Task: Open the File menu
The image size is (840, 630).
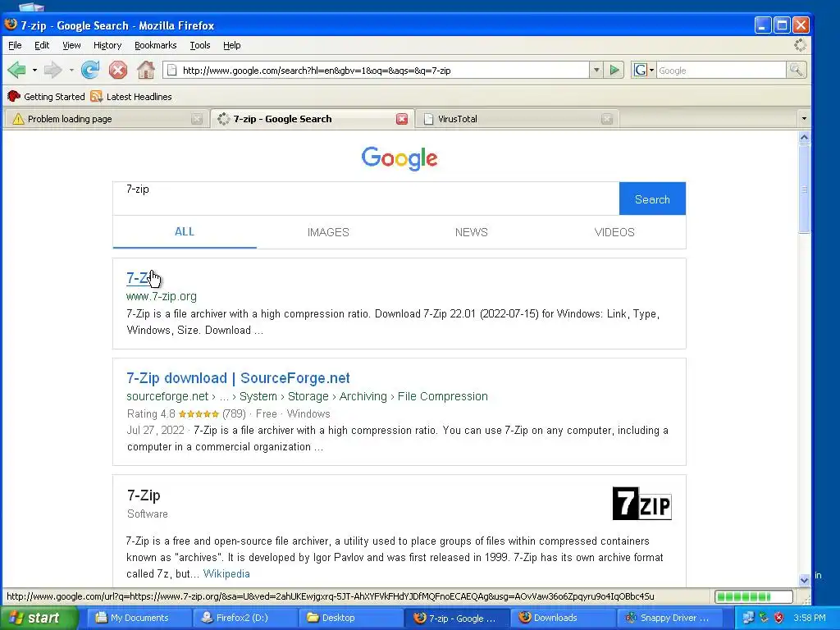Action: tap(15, 45)
